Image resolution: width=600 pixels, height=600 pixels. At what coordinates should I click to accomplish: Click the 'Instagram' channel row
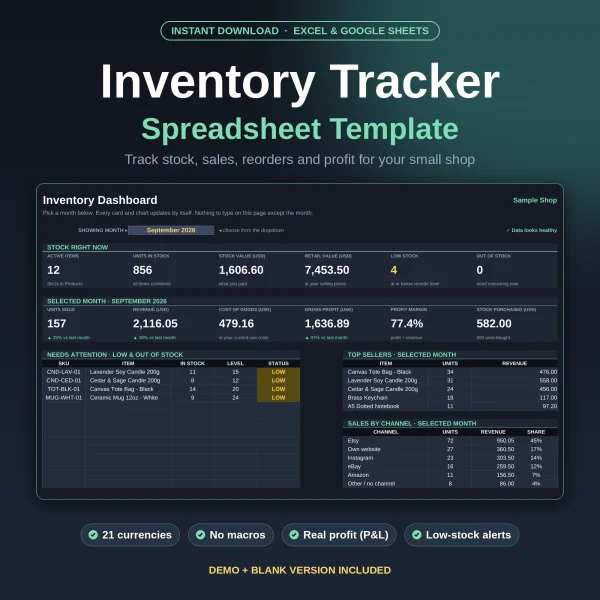[x=450, y=458]
